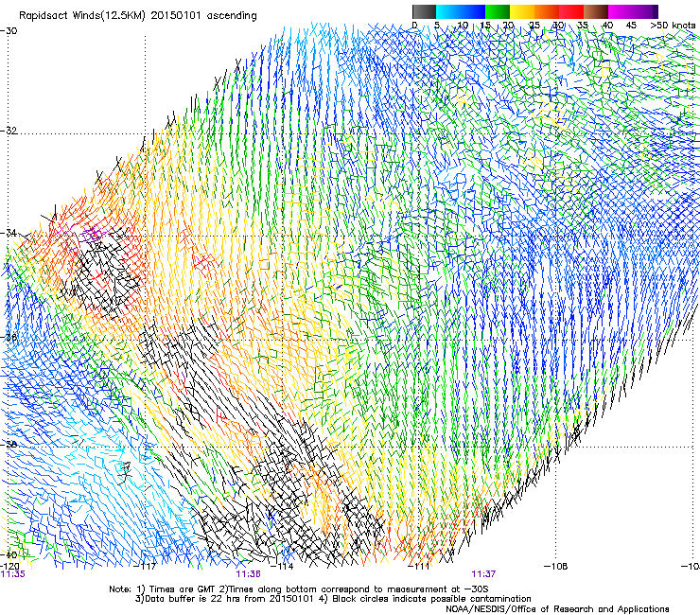Click the orange 25–30 knots legend swatch
The height and width of the screenshot is (615, 700).
[x=547, y=11]
